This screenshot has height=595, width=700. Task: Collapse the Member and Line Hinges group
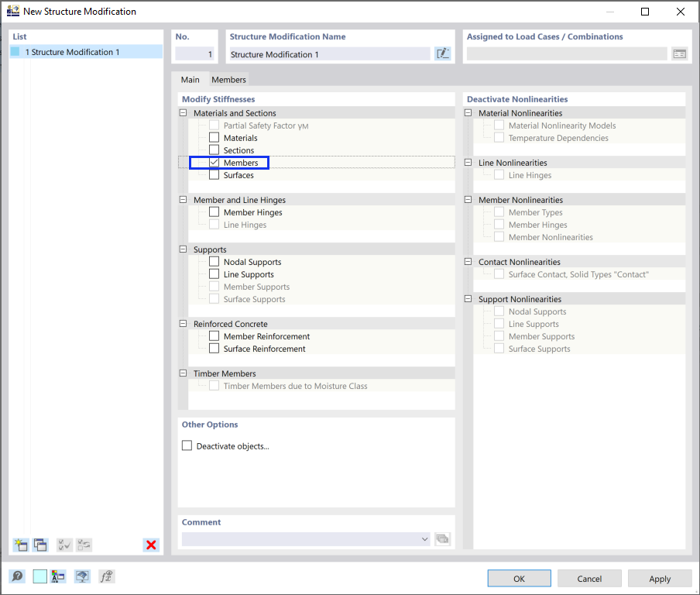(183, 200)
